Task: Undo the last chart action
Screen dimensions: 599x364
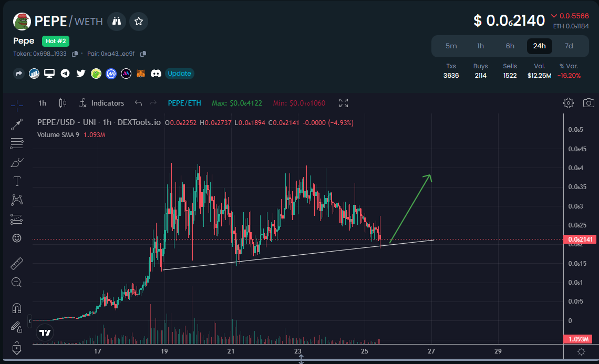Action: [138, 103]
